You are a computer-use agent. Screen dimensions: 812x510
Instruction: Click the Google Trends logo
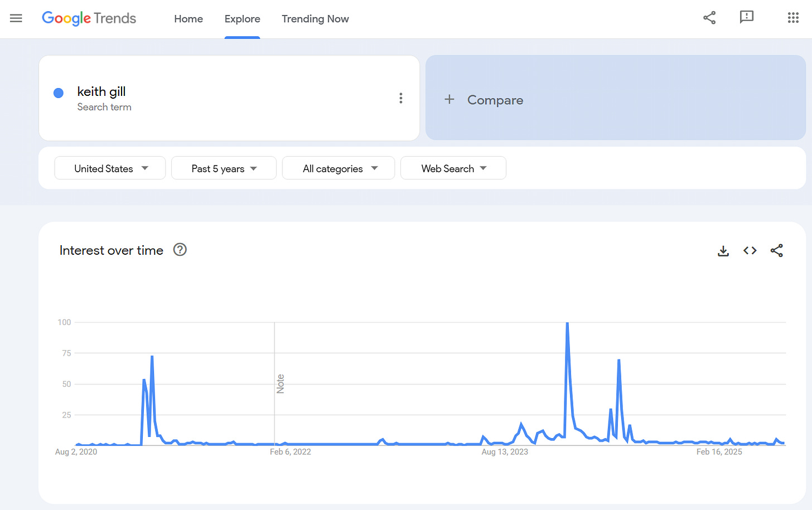(89, 18)
